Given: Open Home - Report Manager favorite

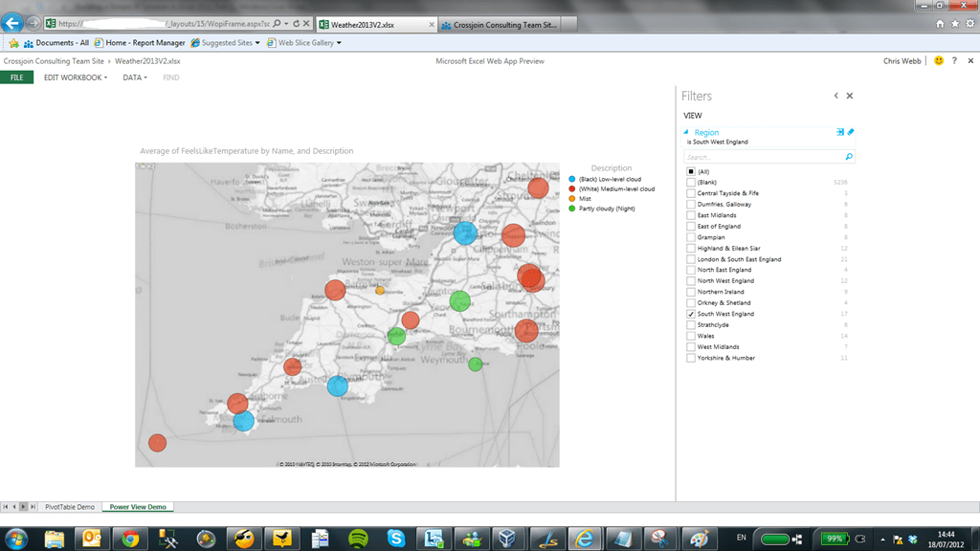Looking at the screenshot, I should pyautogui.click(x=140, y=43).
